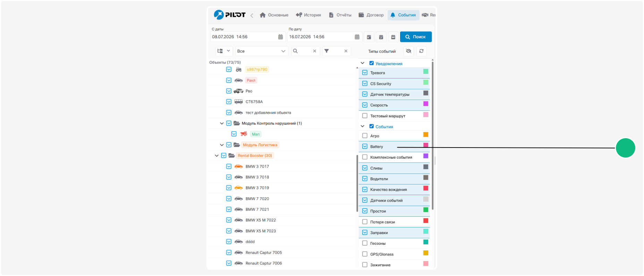Screen dimensions: 644x276
Task: Clear the filter field with the X
Action: (346, 51)
